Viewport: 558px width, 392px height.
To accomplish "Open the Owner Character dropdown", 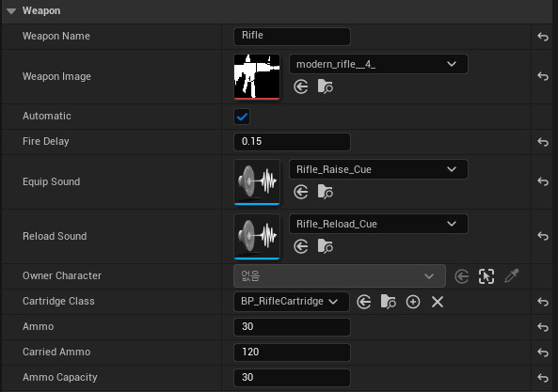I will pyautogui.click(x=340, y=276).
